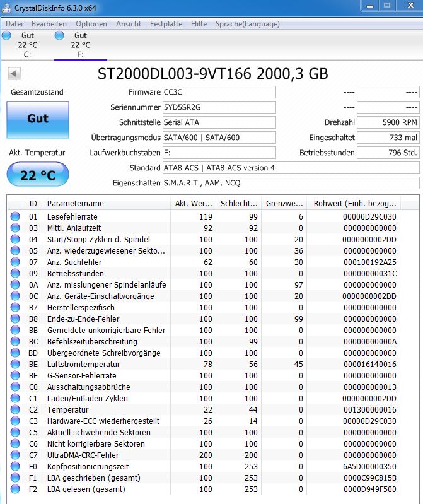Select the Gemeldete unkorrigierbare Fehler row
423x504 pixels.
(204, 330)
